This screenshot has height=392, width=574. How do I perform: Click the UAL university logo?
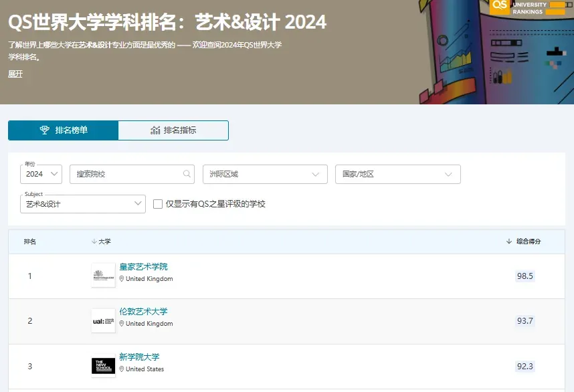click(x=103, y=321)
